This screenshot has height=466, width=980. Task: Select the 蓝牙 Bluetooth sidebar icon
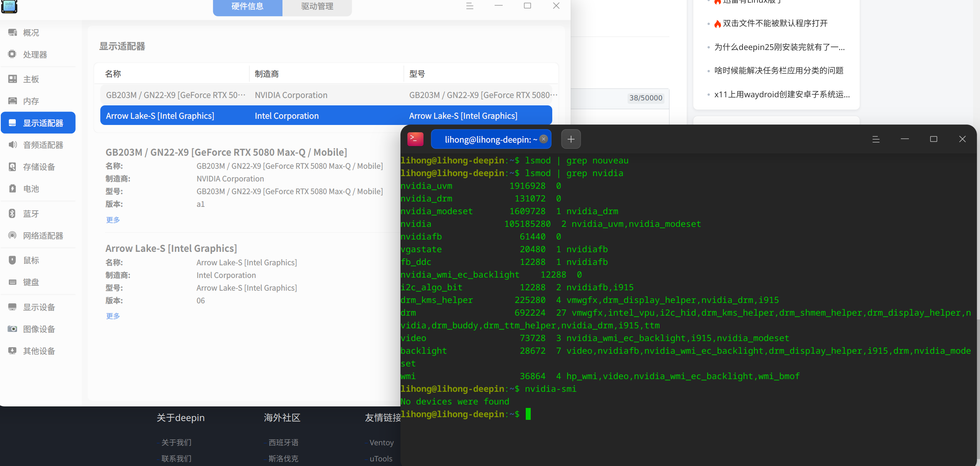[12, 213]
